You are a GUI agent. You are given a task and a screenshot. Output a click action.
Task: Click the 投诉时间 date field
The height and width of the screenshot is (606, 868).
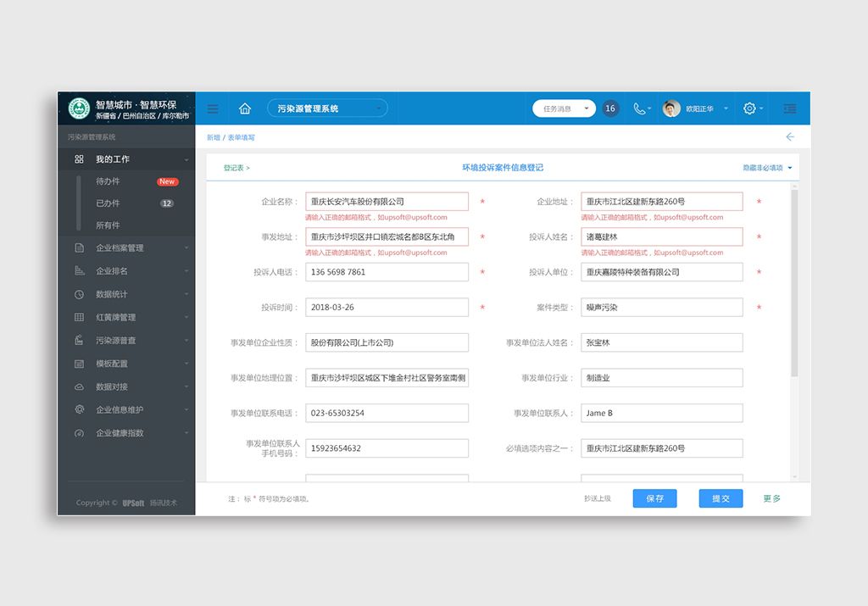pyautogui.click(x=387, y=307)
